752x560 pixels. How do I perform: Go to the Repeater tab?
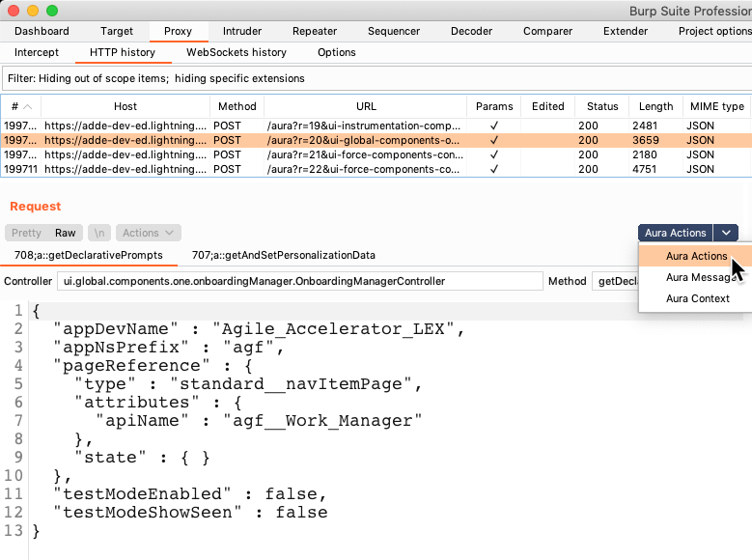pyautogui.click(x=315, y=31)
